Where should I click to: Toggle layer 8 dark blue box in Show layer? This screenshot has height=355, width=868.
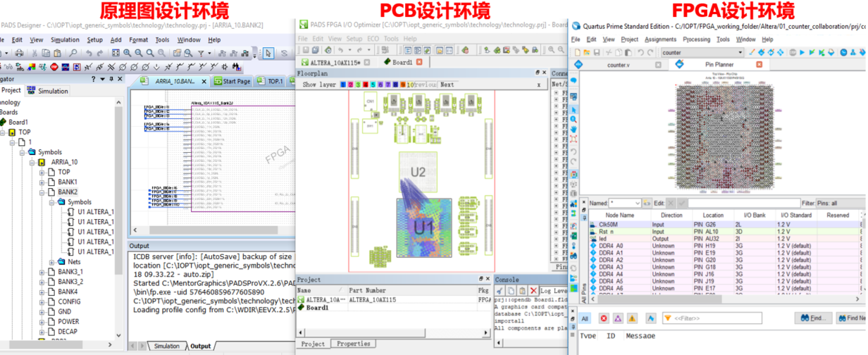click(396, 85)
